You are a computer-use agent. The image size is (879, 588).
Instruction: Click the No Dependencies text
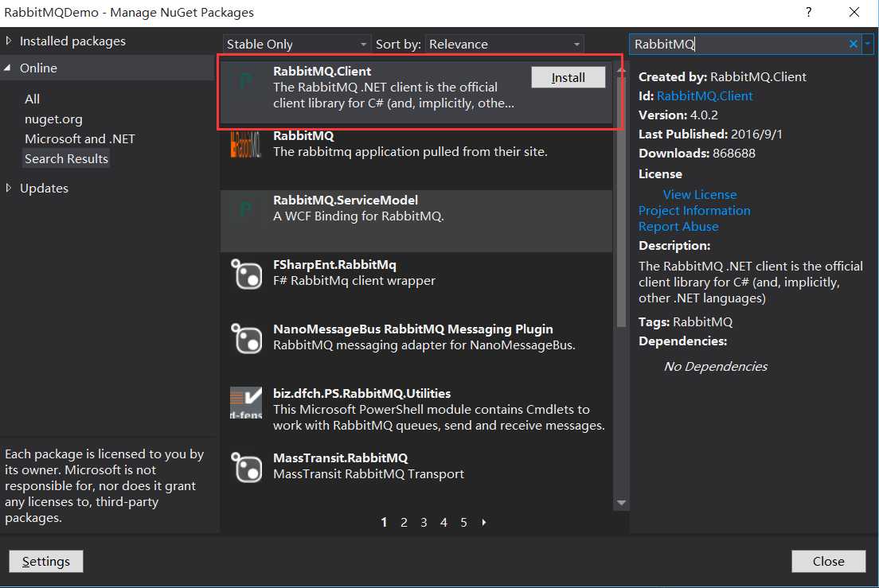pyautogui.click(x=715, y=366)
